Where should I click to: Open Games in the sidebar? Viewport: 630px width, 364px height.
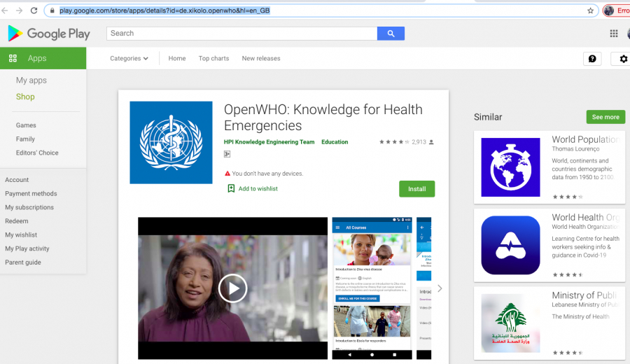click(x=26, y=125)
